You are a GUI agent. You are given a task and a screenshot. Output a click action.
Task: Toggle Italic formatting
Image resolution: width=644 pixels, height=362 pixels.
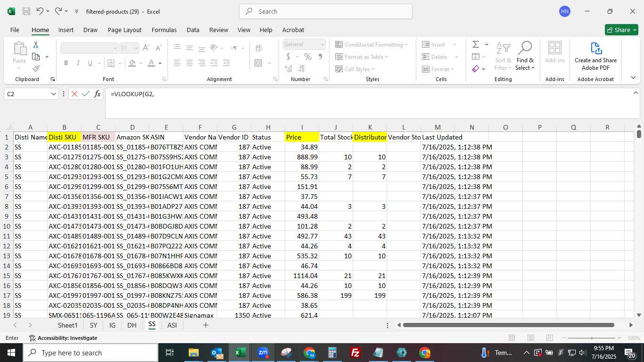click(x=78, y=63)
